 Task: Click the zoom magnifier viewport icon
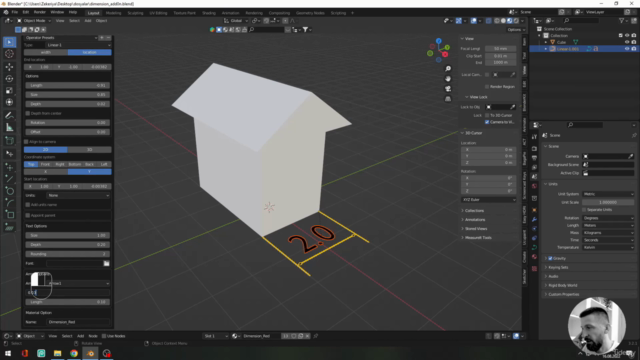pos(448,69)
